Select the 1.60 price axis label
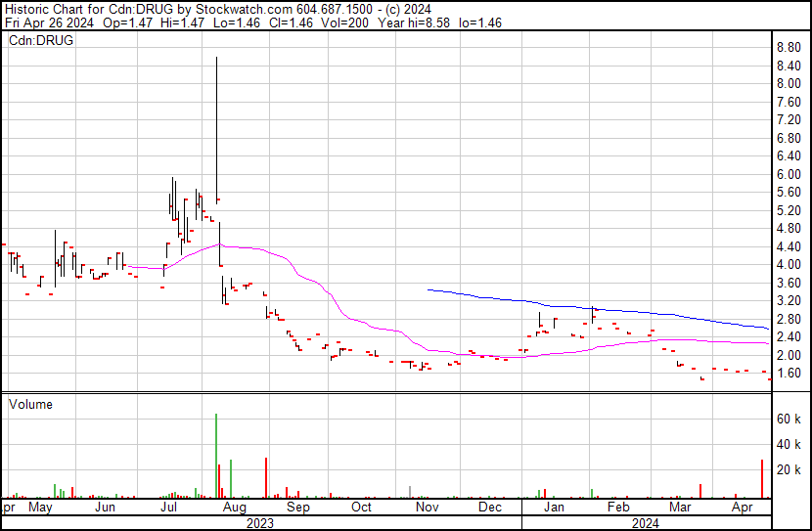This screenshot has width=812, height=531. click(x=789, y=374)
